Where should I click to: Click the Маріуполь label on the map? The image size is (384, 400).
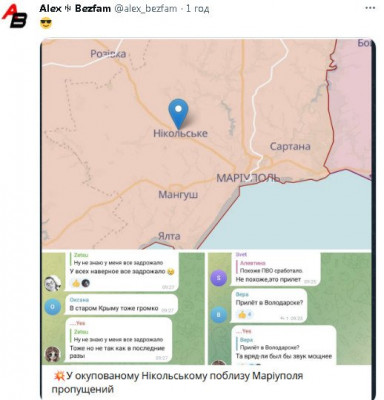(248, 178)
